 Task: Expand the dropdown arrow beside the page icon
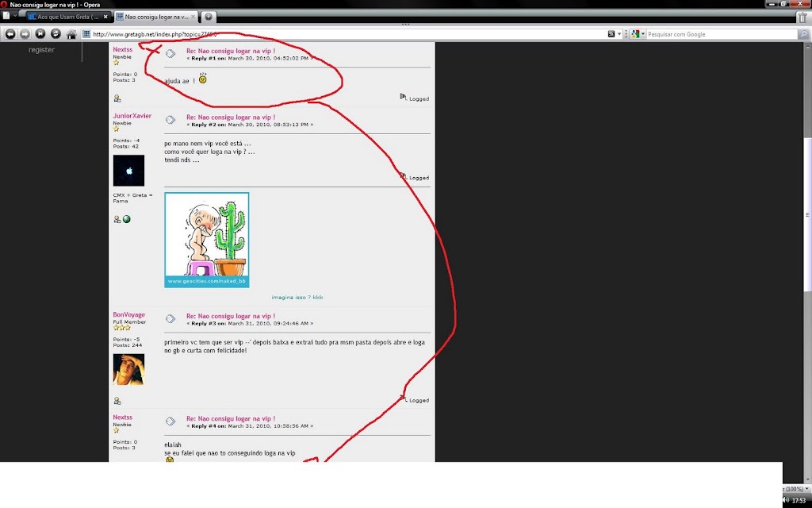click(x=15, y=16)
